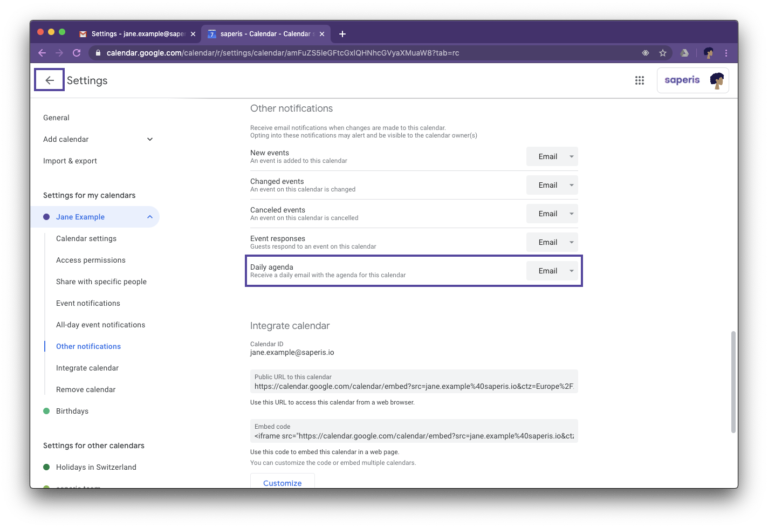
Task: Open the Changed events notification dropdown
Action: tap(552, 185)
